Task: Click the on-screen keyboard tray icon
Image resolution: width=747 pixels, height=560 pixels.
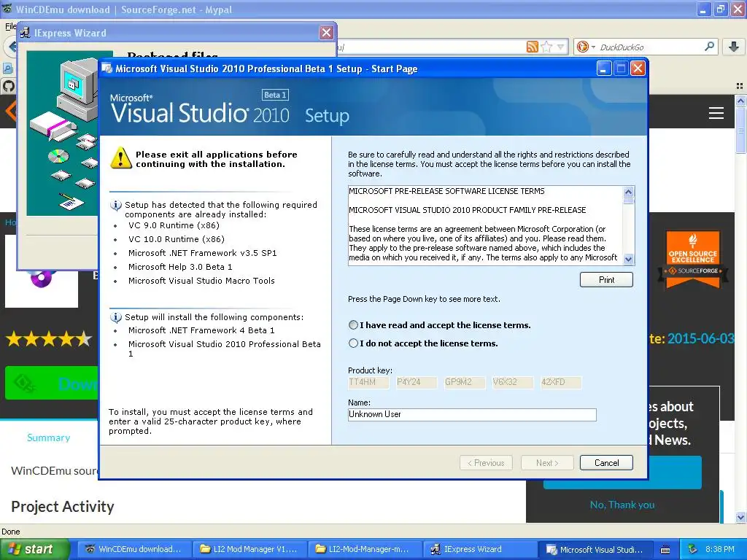Action: 665,550
